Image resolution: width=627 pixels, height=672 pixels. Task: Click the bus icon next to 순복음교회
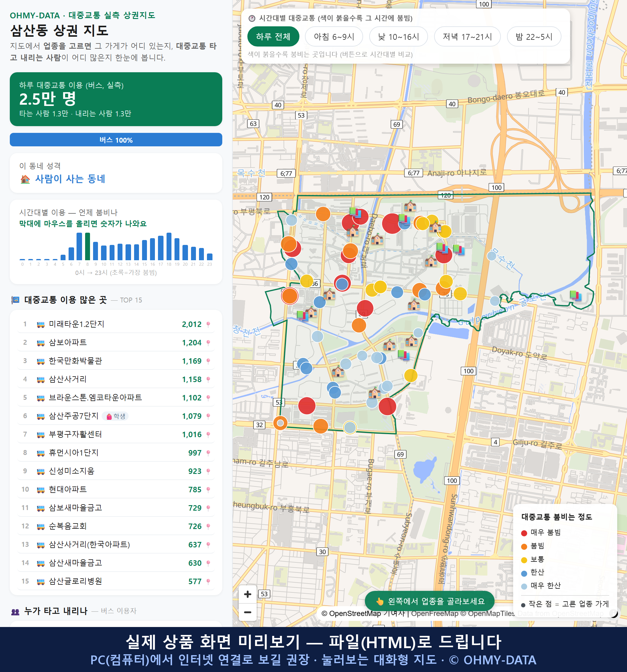[40, 526]
